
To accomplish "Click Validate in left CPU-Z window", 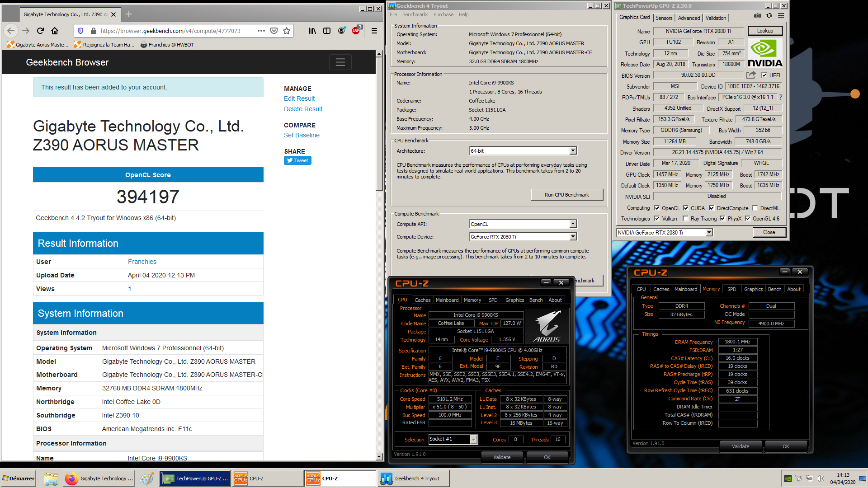I will click(x=502, y=457).
